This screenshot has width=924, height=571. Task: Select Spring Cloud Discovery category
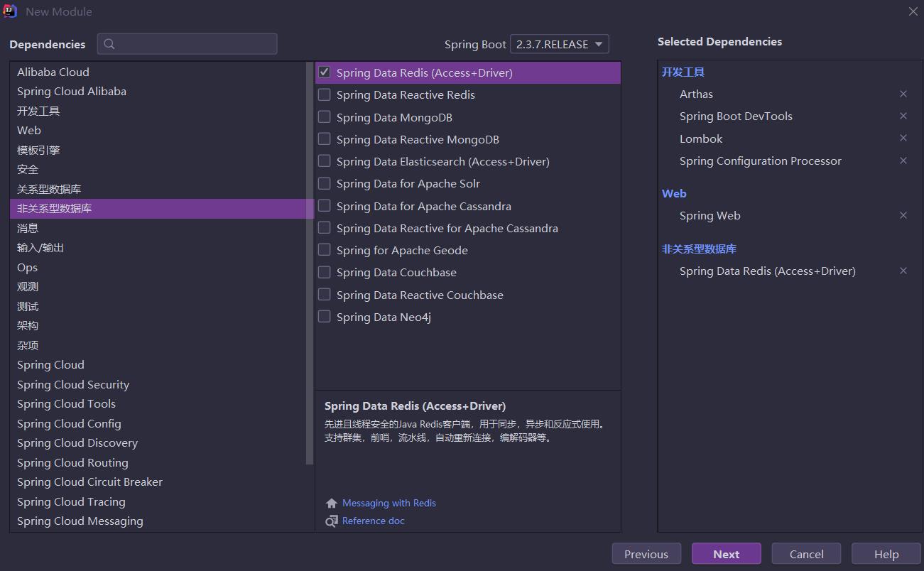(158, 442)
